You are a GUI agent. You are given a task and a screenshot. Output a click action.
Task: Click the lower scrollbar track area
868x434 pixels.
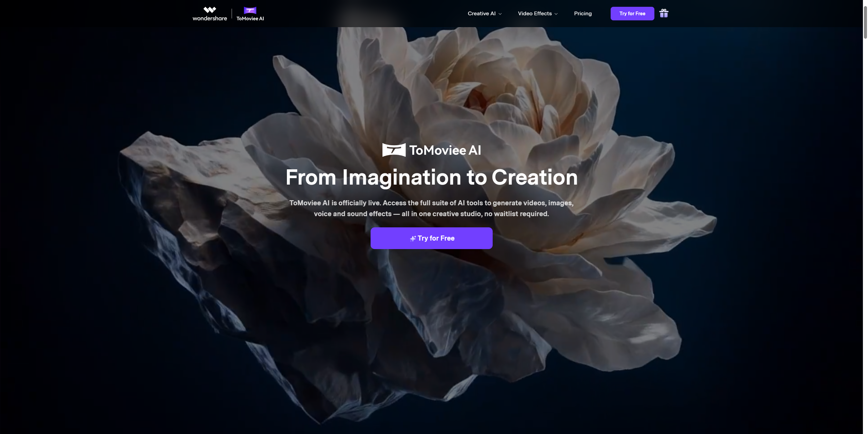[865, 271]
